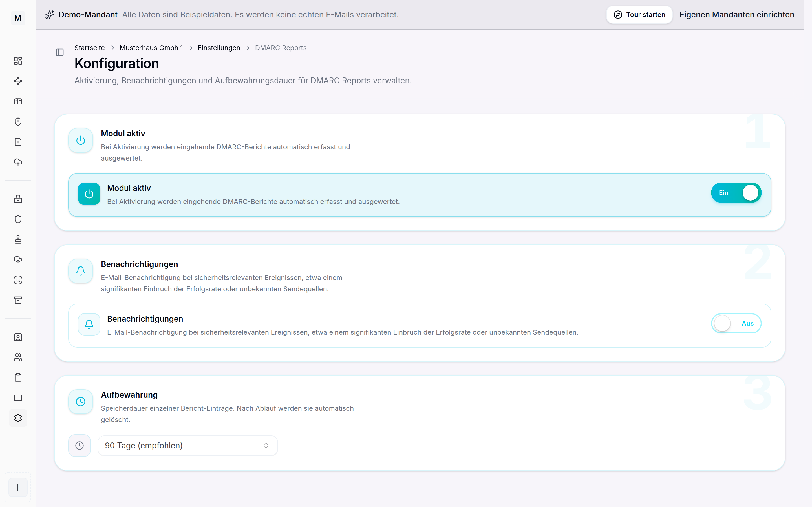Turn off the Modul aktiv switch
The width and height of the screenshot is (812, 507).
(x=736, y=193)
